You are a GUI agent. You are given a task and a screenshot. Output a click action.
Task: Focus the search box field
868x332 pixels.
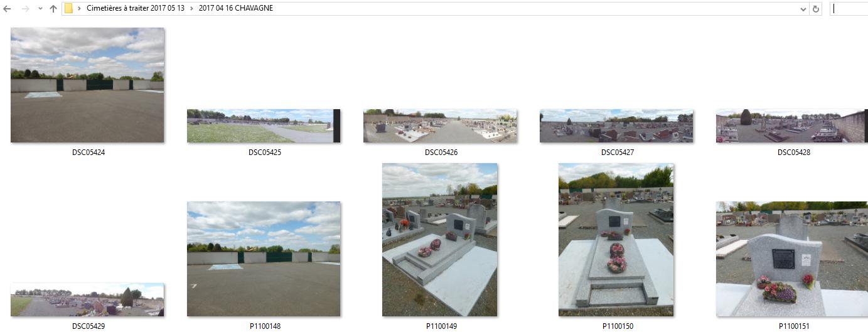pos(849,9)
